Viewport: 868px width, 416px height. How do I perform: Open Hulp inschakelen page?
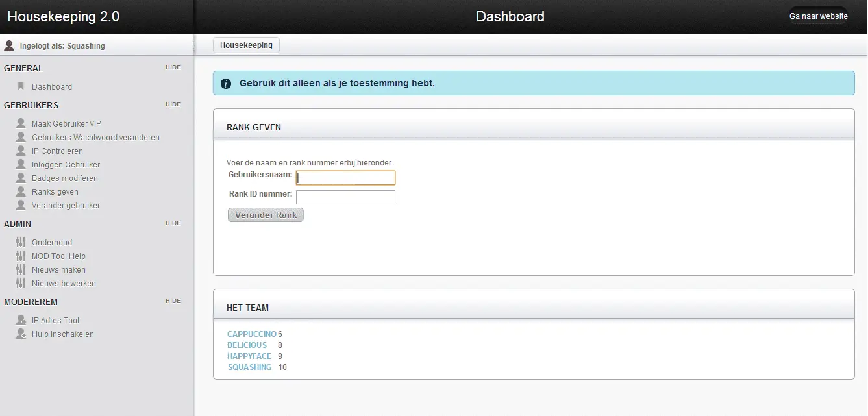63,334
